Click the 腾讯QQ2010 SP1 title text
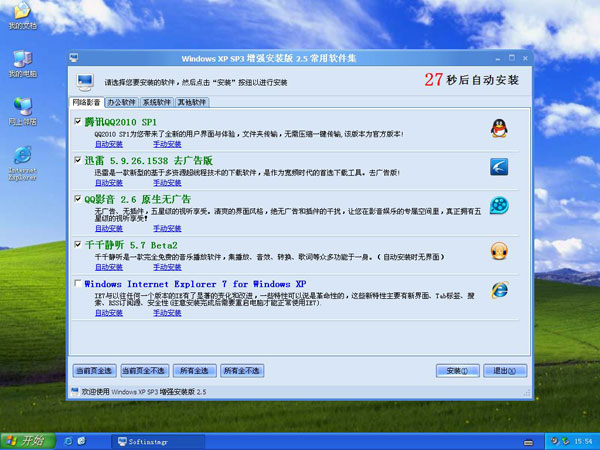Screen dimensions: 600x450 (x=121, y=122)
